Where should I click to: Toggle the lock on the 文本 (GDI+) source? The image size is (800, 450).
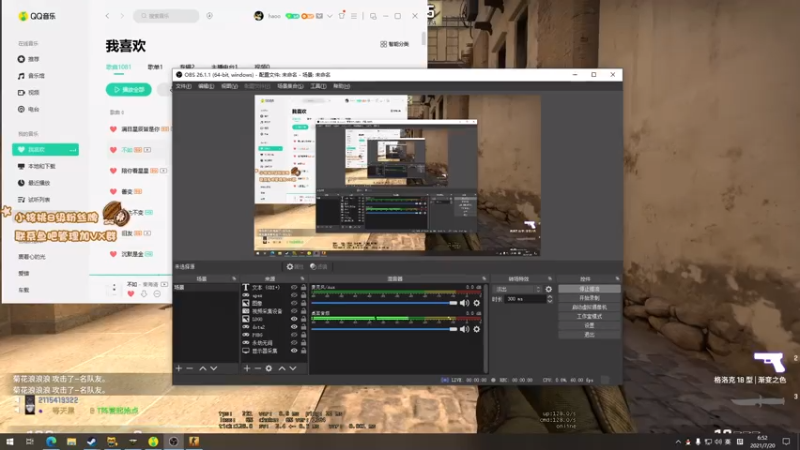point(304,287)
